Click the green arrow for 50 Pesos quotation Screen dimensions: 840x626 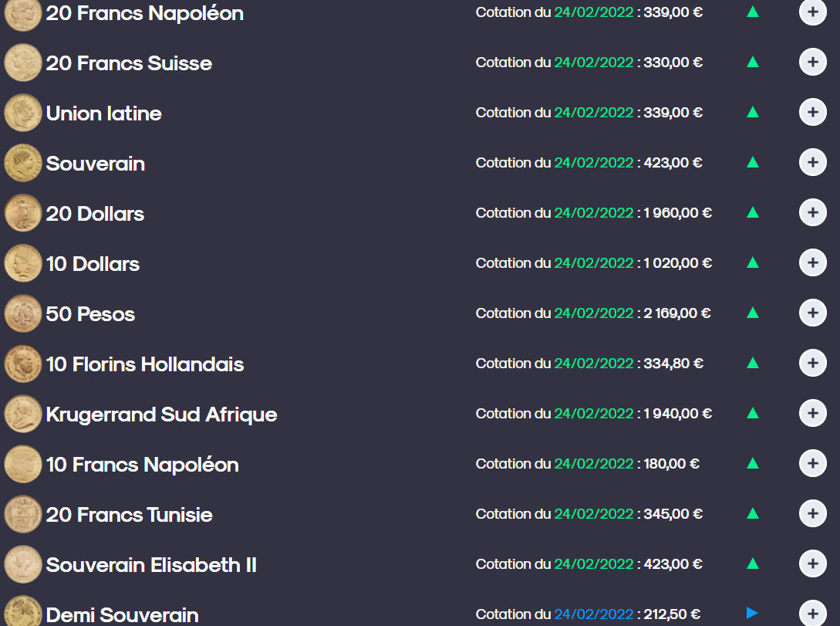tap(753, 313)
